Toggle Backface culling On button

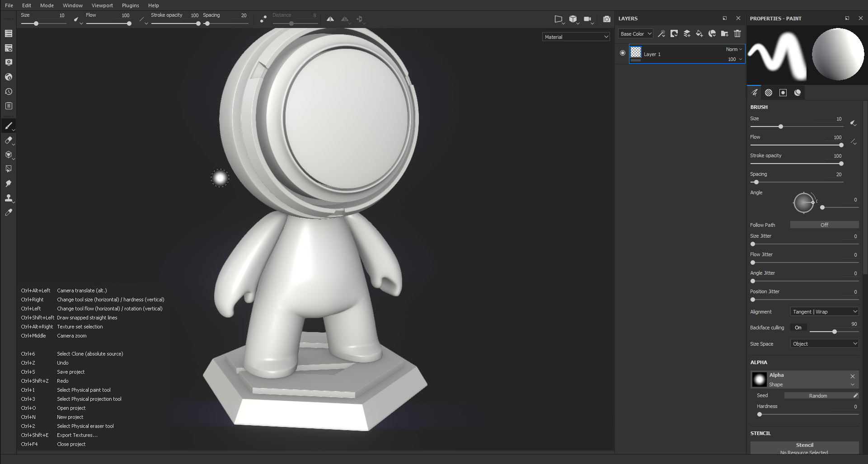pyautogui.click(x=798, y=328)
